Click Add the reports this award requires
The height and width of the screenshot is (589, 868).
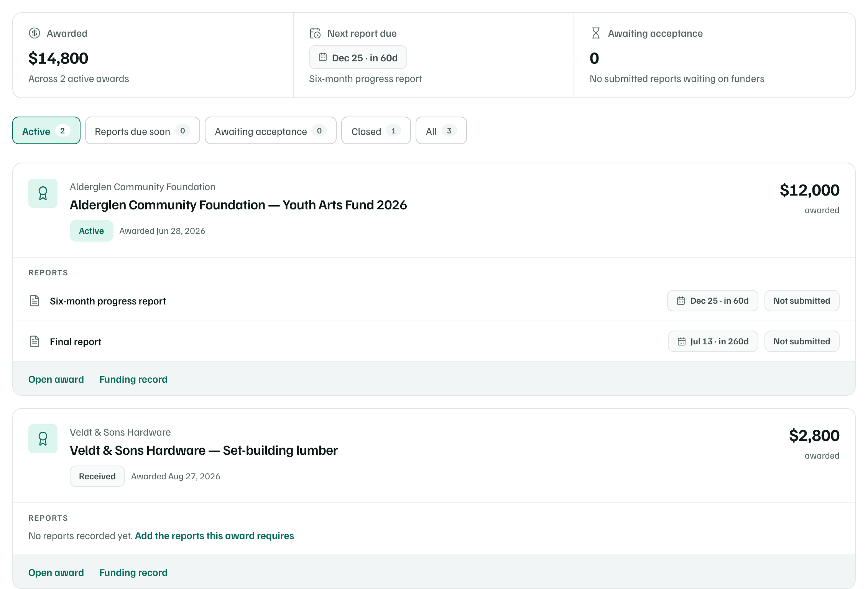tap(214, 536)
